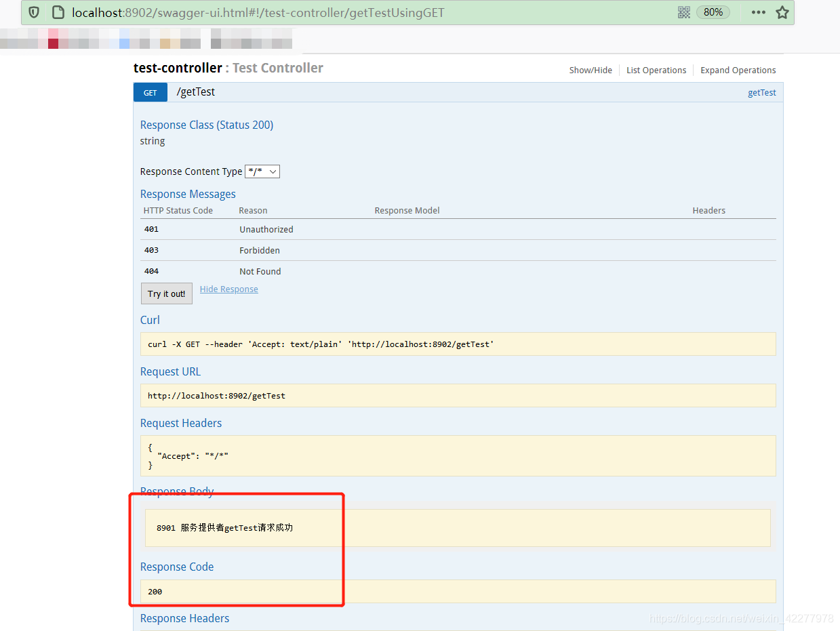Click the Show/Hide link
The image size is (840, 631).
coord(591,70)
